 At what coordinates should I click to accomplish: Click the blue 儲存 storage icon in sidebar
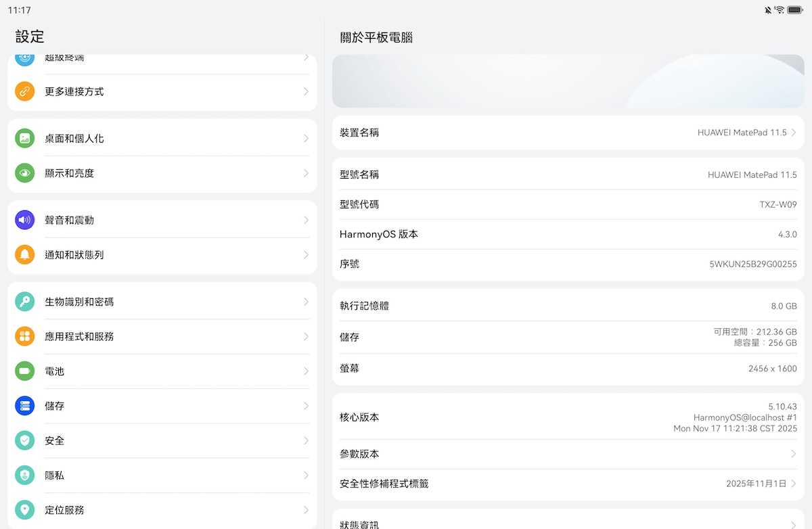25,406
